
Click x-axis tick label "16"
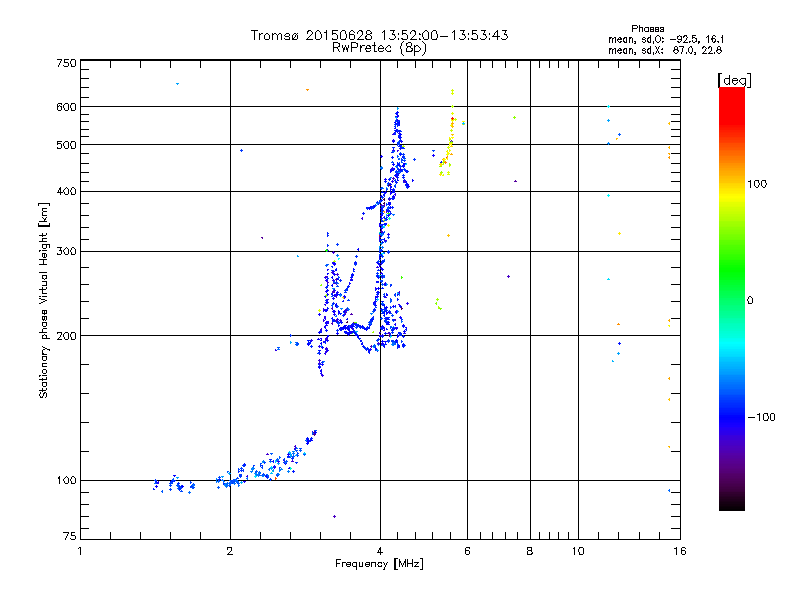coord(680,551)
